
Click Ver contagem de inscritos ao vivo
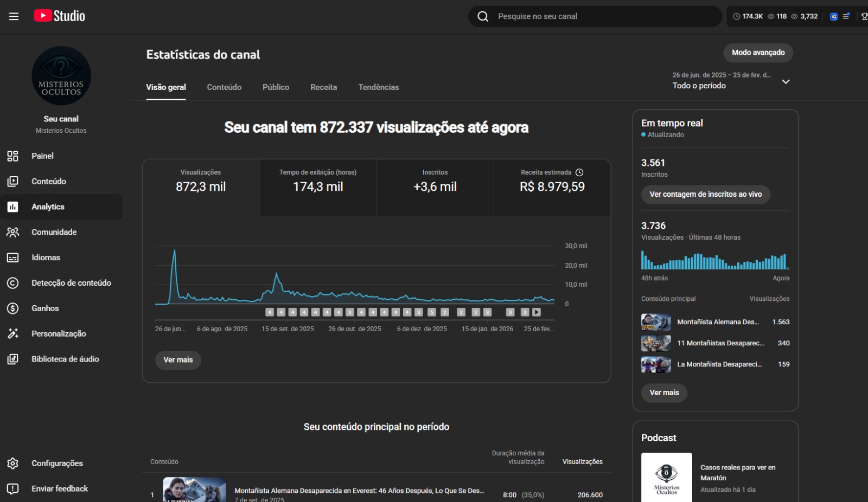(x=705, y=194)
